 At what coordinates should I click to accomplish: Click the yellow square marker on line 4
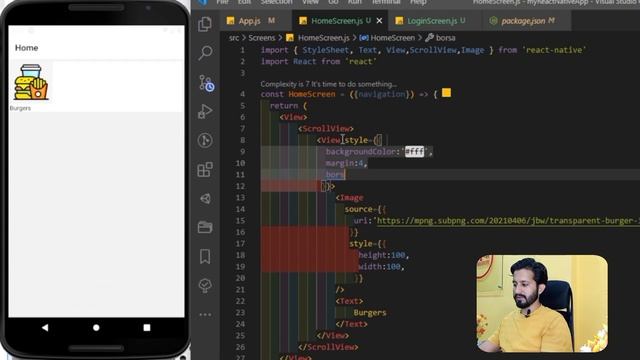point(447,93)
